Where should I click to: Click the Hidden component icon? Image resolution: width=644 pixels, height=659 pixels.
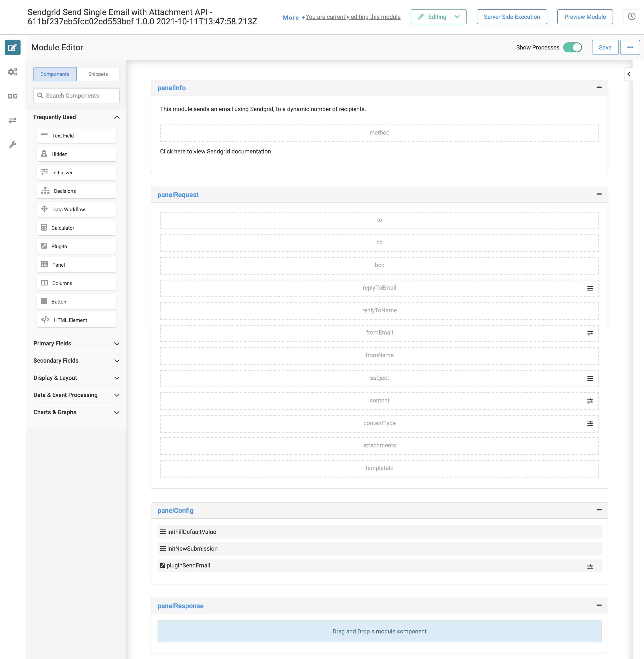44,154
